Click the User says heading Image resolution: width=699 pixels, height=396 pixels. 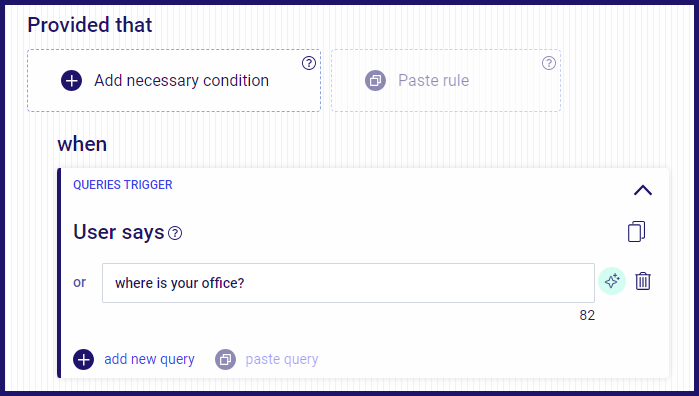[119, 232]
